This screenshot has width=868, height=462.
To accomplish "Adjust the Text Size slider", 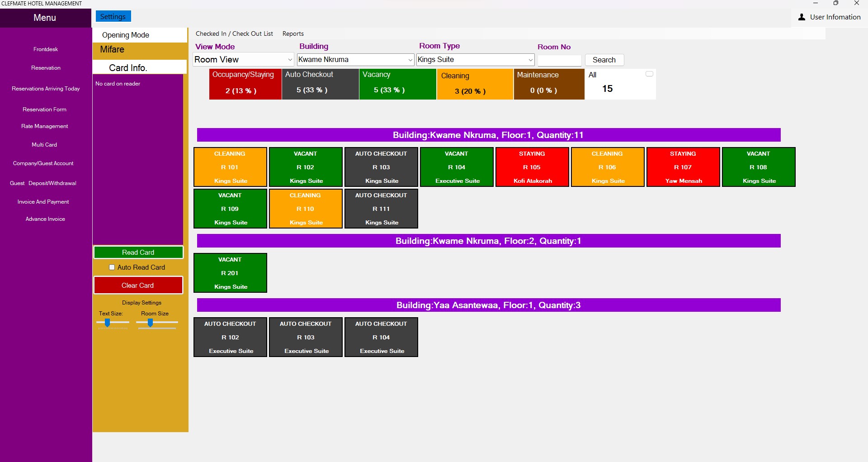I will (108, 323).
